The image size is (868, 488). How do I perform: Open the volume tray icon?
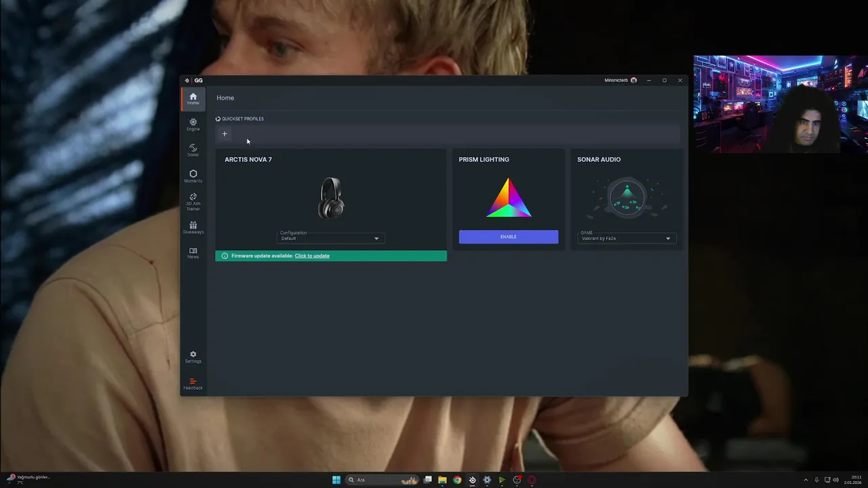click(835, 480)
